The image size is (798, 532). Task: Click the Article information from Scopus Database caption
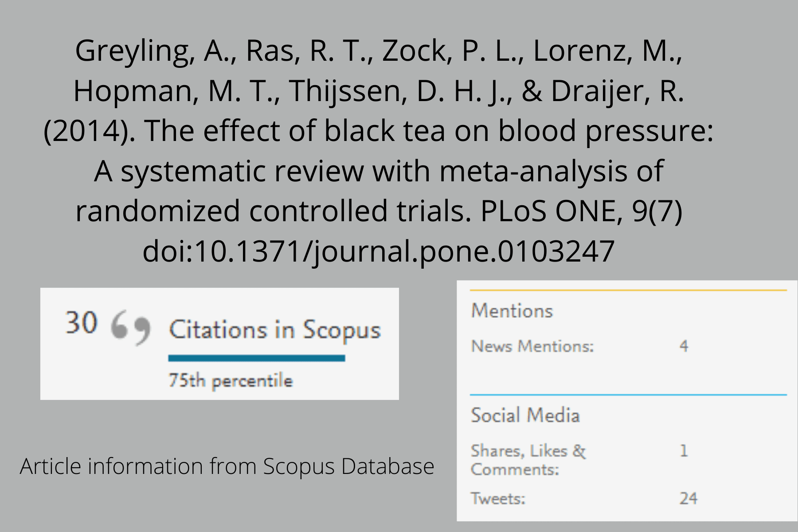(x=227, y=466)
